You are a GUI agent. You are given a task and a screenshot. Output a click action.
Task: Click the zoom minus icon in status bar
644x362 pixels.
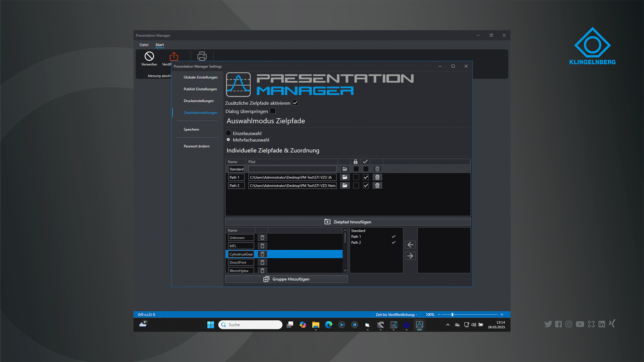click(x=439, y=315)
